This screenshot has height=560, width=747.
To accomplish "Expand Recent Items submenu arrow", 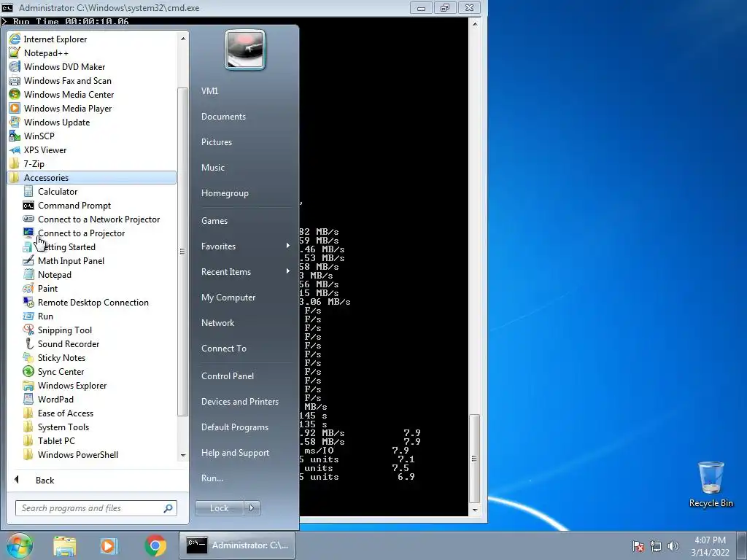I will point(287,271).
